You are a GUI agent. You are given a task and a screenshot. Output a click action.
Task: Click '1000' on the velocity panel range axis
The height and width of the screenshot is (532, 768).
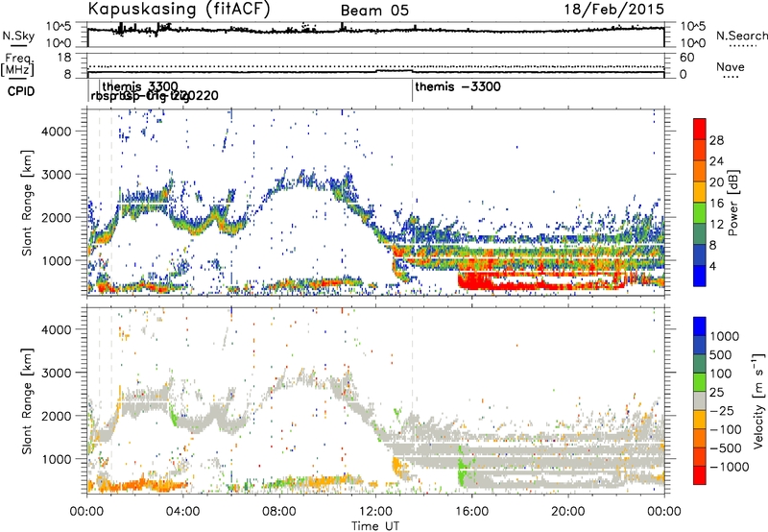(56, 459)
